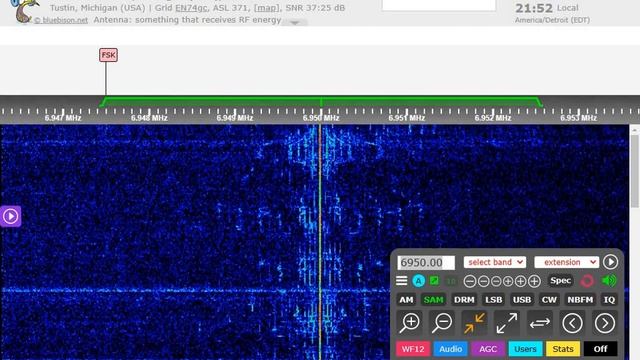The height and width of the screenshot is (360, 640).
Task: Select AM demodulation mode
Action: click(406, 300)
